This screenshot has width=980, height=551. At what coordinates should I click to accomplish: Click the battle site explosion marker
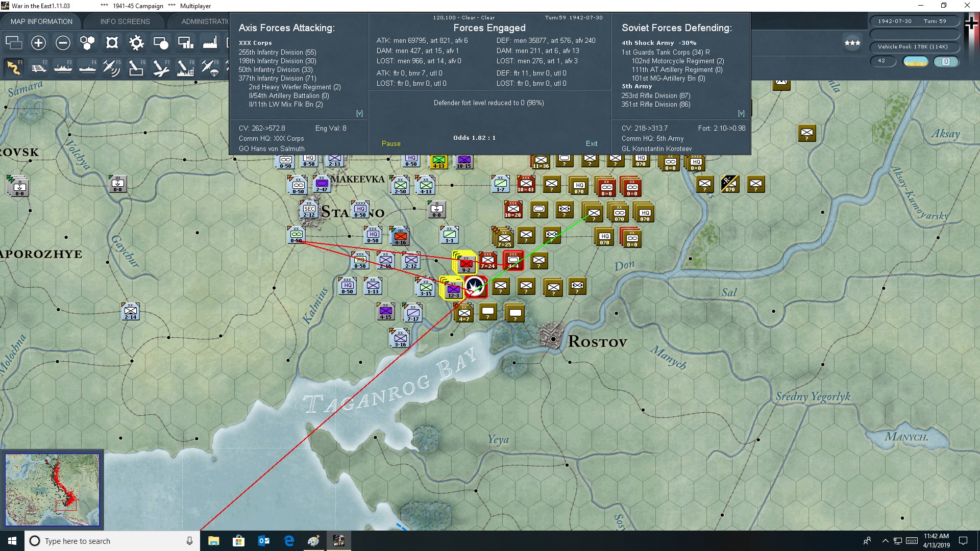[x=475, y=287]
